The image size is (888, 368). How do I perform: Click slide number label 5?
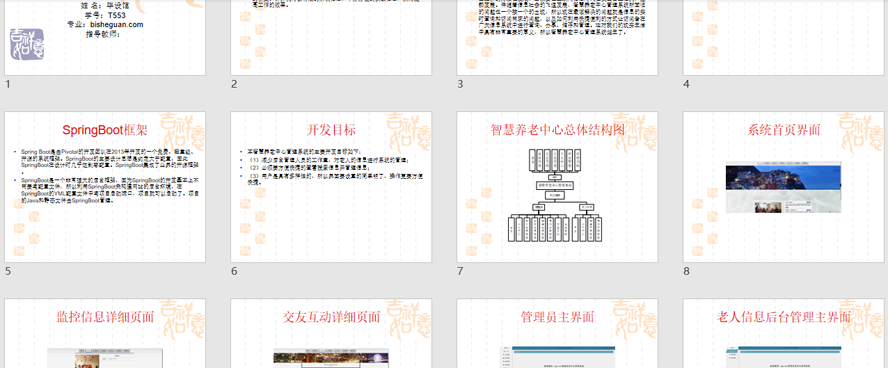pos(7,271)
